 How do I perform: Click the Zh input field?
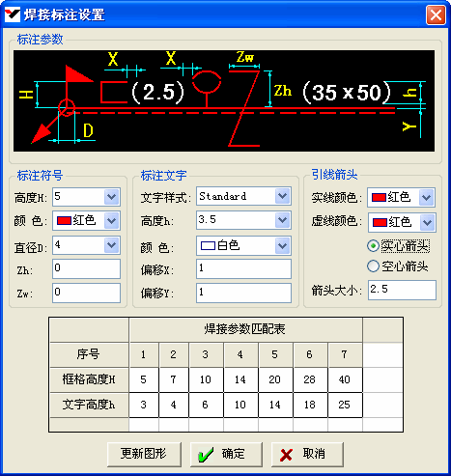86,268
